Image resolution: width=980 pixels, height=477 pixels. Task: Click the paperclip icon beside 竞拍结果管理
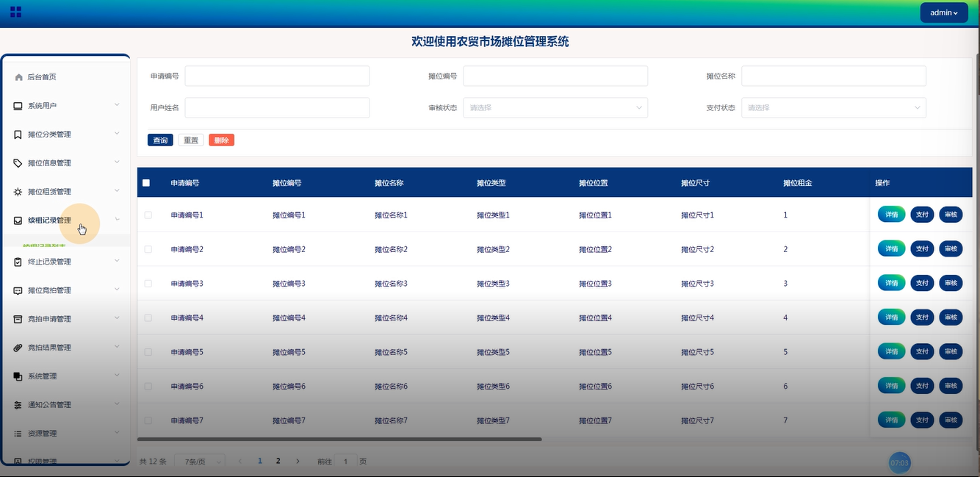click(x=18, y=348)
